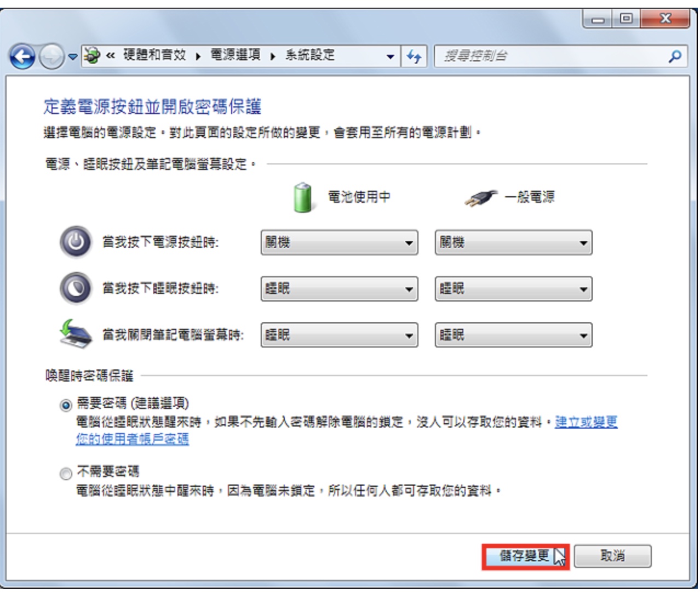
Task: Click the 儲存變更 button
Action: click(x=525, y=556)
